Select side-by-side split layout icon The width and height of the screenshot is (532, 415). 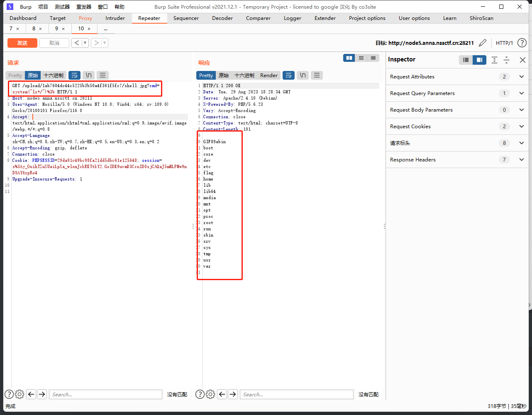(x=349, y=58)
